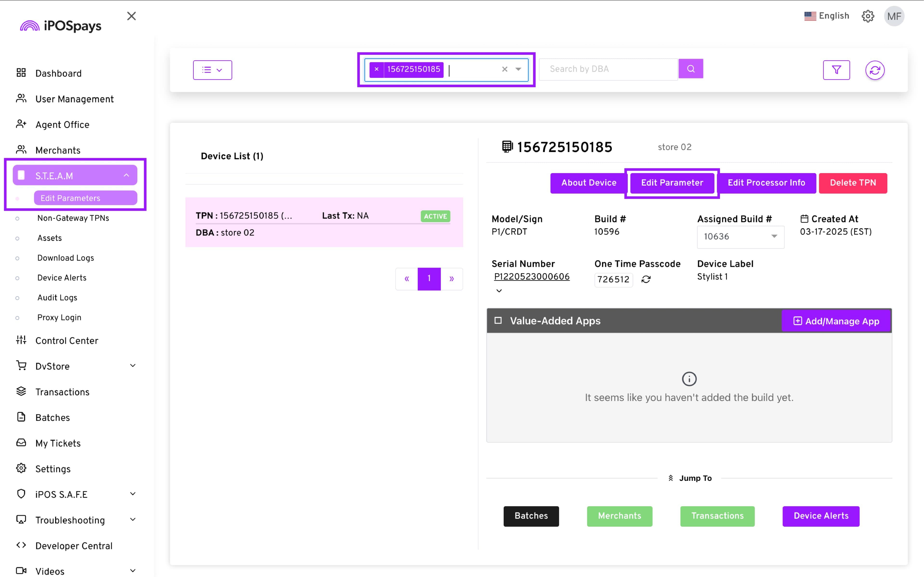
Task: Click the MF user avatar
Action: pyautogui.click(x=894, y=16)
